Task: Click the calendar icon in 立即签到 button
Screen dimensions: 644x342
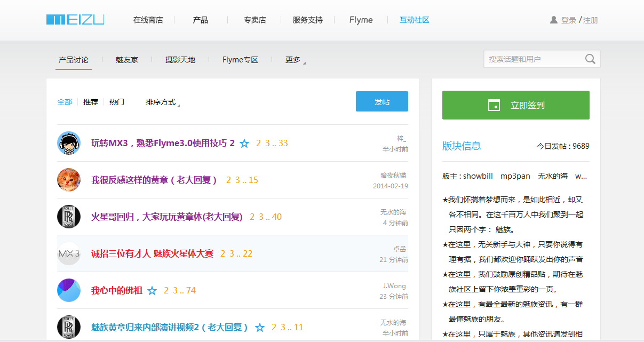Action: (x=494, y=105)
